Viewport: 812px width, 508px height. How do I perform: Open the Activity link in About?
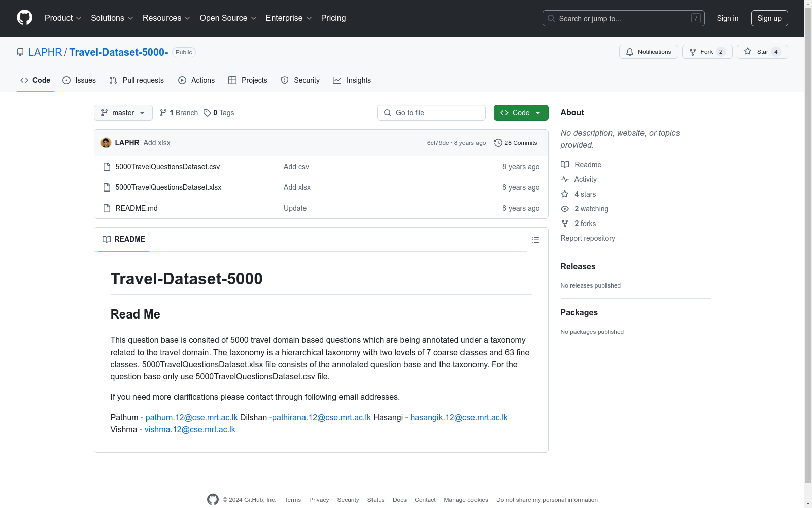tap(579, 179)
